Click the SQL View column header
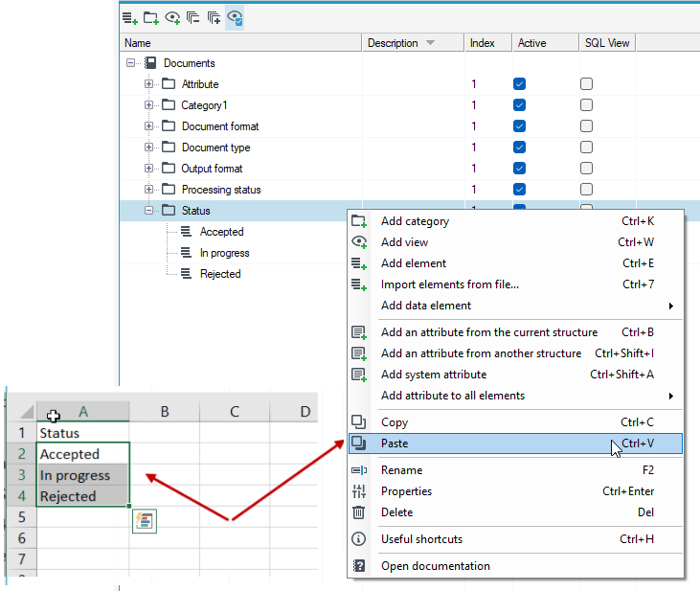 coord(607,43)
